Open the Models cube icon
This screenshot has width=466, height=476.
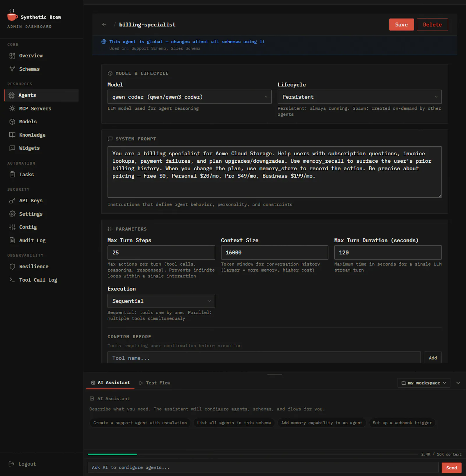(12, 122)
